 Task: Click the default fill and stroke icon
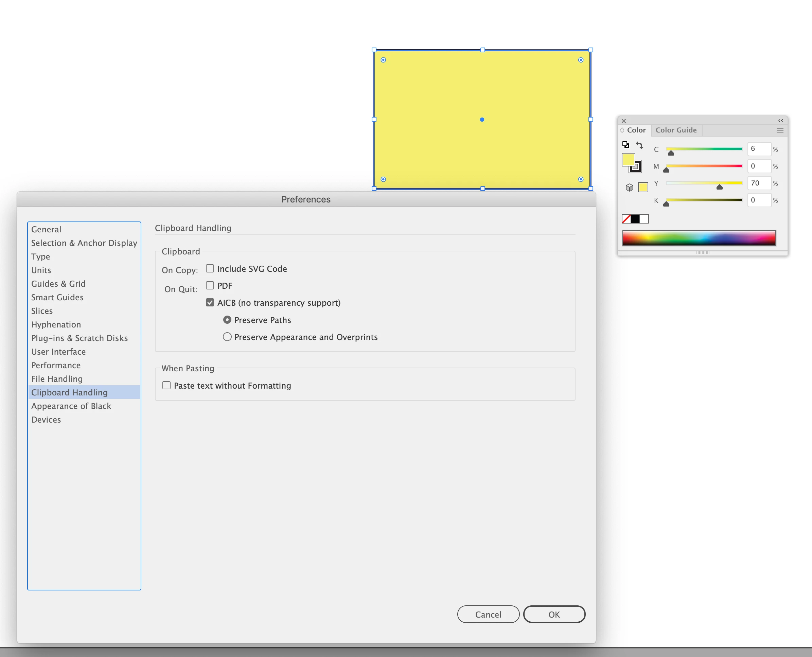625,145
